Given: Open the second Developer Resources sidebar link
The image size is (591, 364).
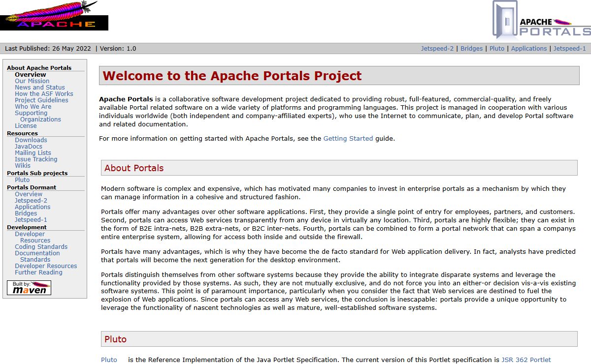Looking at the screenshot, I should point(46,266).
